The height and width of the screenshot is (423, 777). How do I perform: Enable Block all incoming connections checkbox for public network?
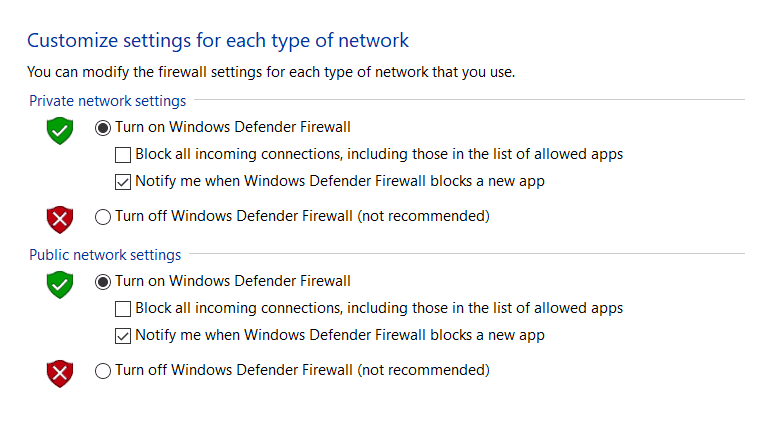pos(123,309)
